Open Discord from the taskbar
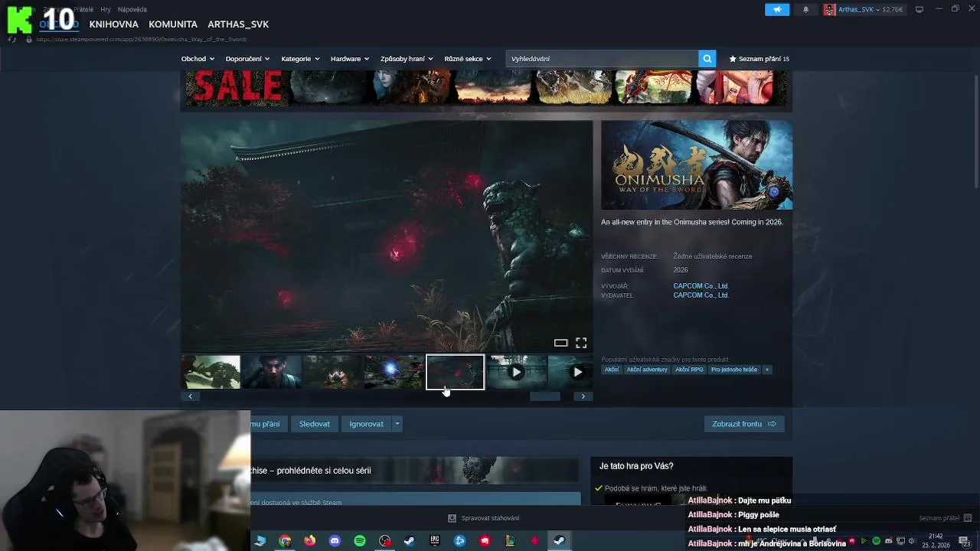This screenshot has height=551, width=980. point(335,541)
